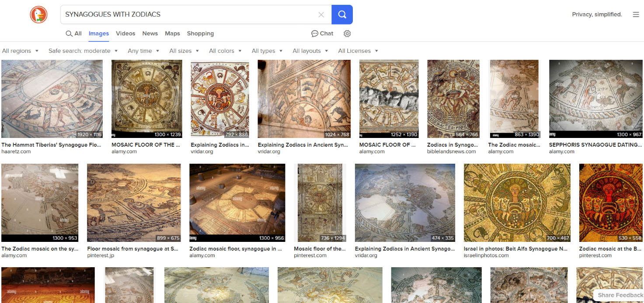Switch to the All results tab
This screenshot has height=303, width=644.
[74, 34]
